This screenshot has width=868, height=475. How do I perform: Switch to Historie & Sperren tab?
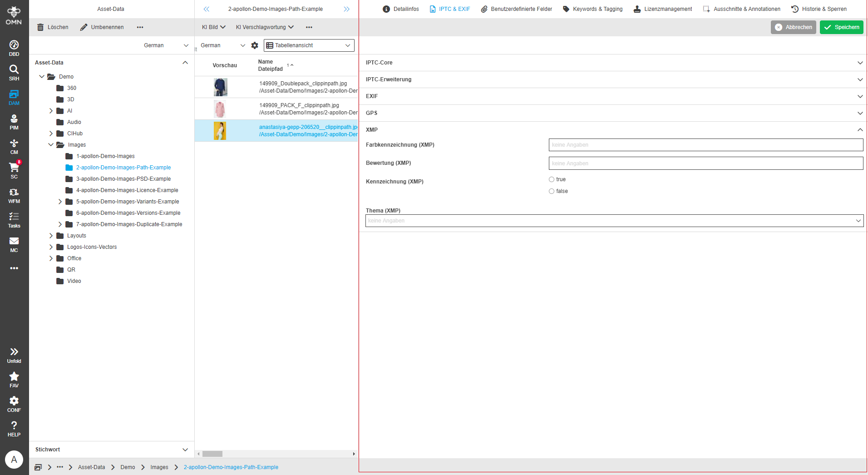coord(819,9)
